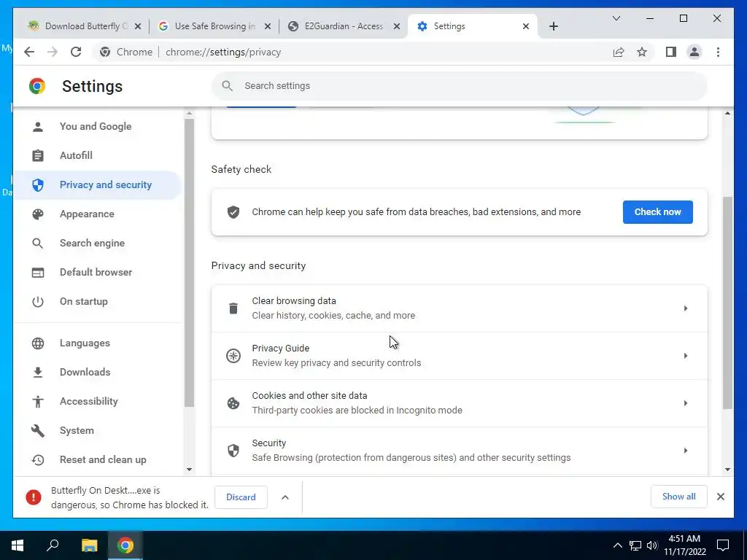Close the Use Safe Browsing tab
Screen dimensions: 747x560
tap(268, 26)
